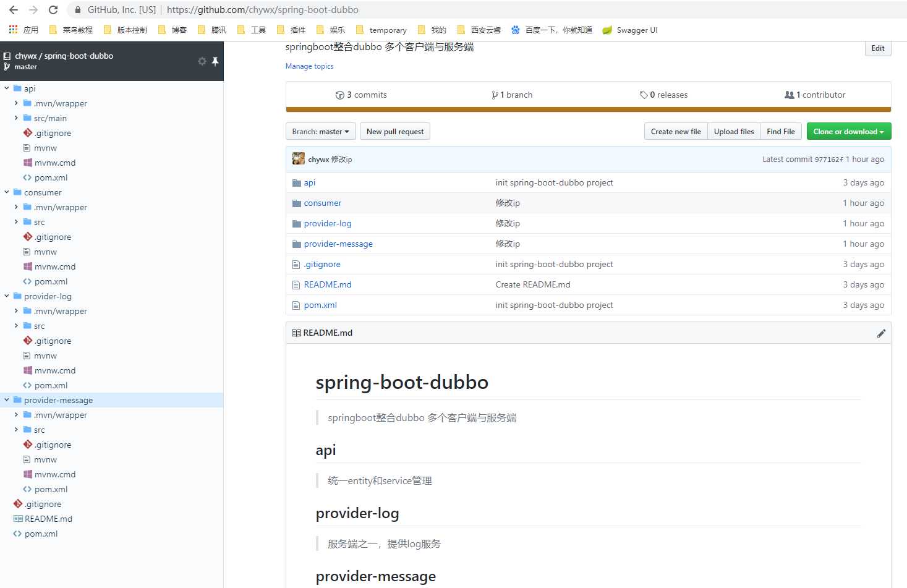Open the 3 commits tab
Screen dimensions: 907x588
click(361, 95)
